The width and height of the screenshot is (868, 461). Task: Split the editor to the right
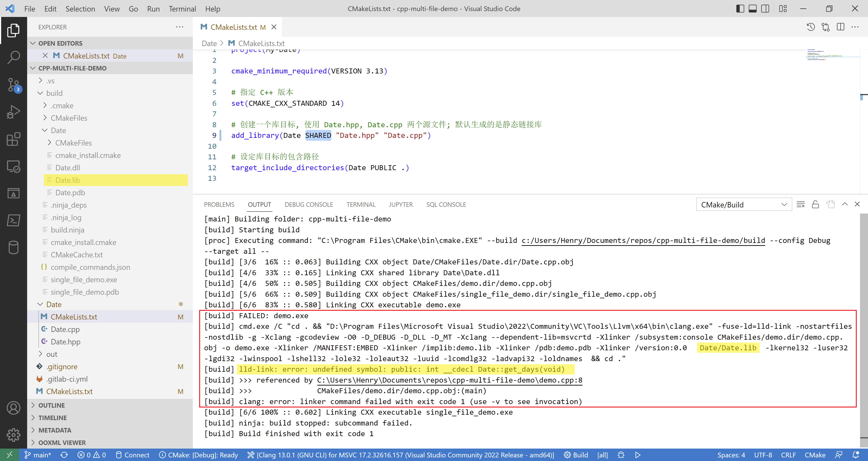click(x=840, y=27)
